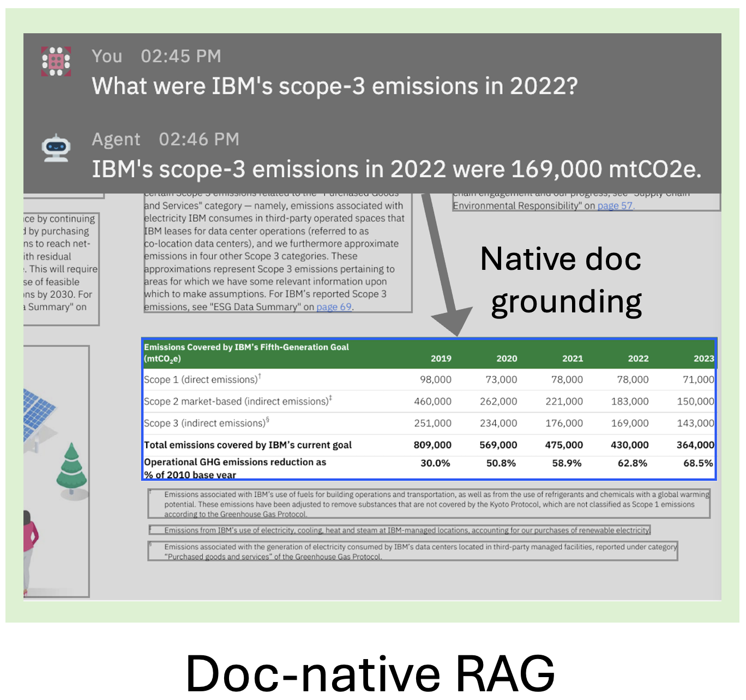Click the Scope 1 value 73,000
This screenshot has width=746, height=700.
(502, 379)
